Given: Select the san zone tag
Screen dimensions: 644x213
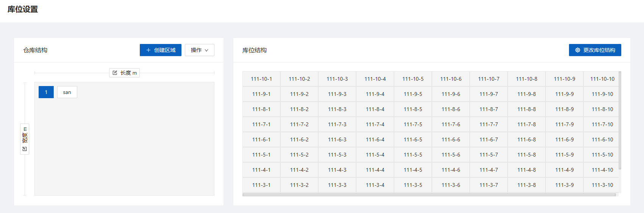Looking at the screenshot, I should 67,92.
